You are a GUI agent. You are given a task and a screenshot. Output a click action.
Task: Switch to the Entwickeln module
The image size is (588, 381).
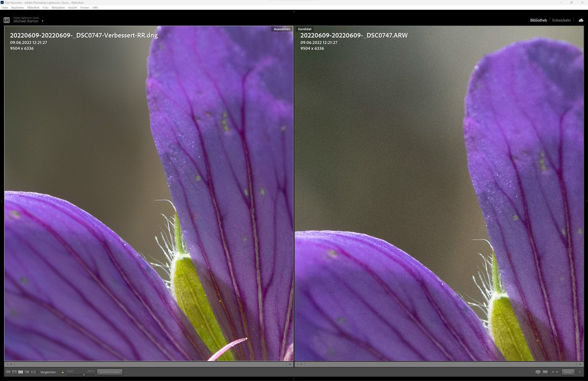pyautogui.click(x=561, y=20)
